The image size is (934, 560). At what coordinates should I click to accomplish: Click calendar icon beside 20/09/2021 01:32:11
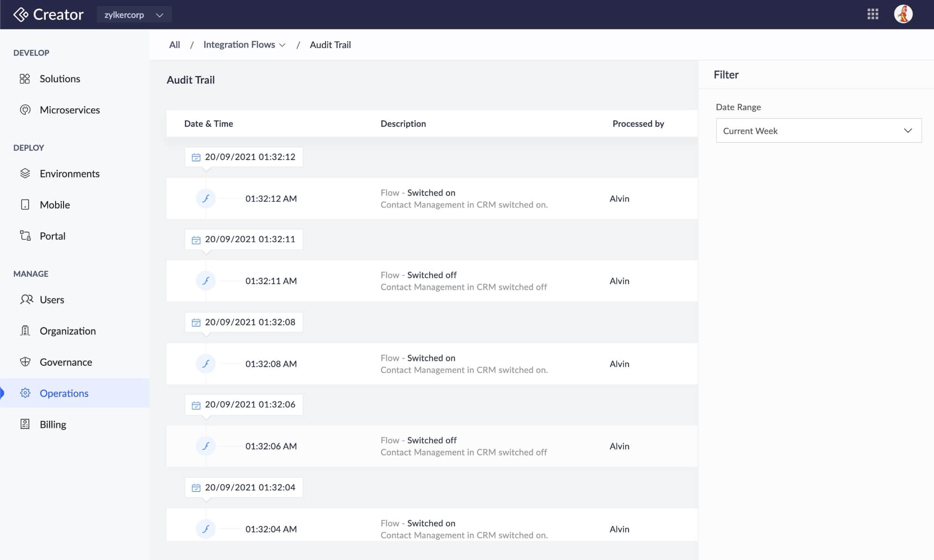click(196, 239)
